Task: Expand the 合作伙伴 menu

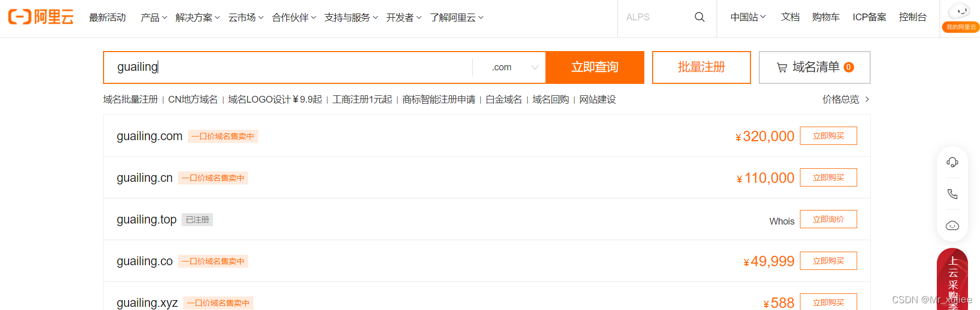Action: coord(294,18)
